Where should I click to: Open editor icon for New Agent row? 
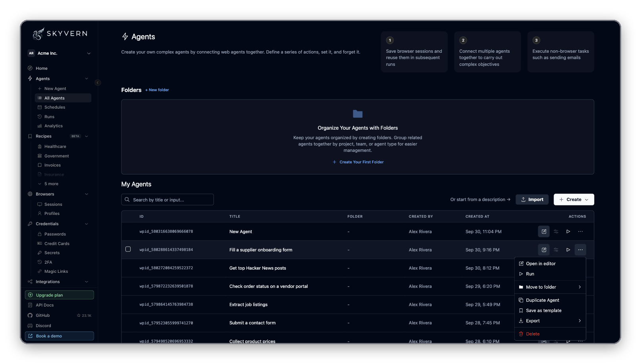[544, 232]
